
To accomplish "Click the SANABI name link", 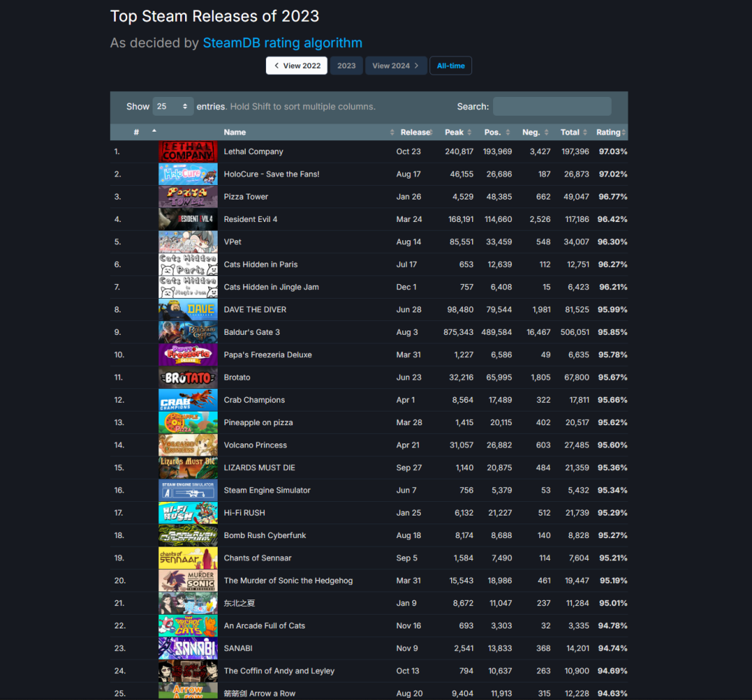I will point(238,648).
